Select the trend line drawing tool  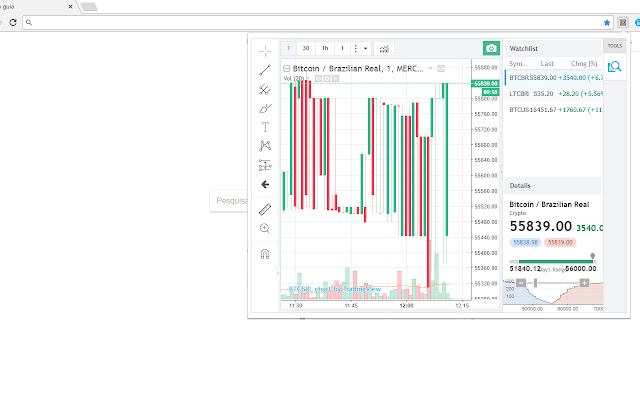click(x=265, y=70)
